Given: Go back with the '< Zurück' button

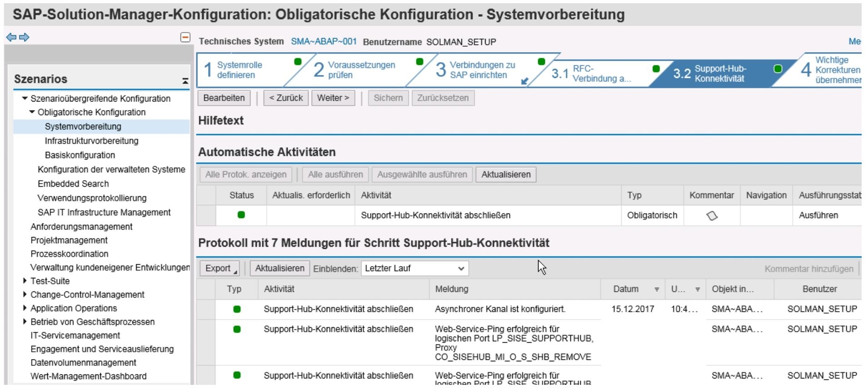Looking at the screenshot, I should pyautogui.click(x=286, y=98).
